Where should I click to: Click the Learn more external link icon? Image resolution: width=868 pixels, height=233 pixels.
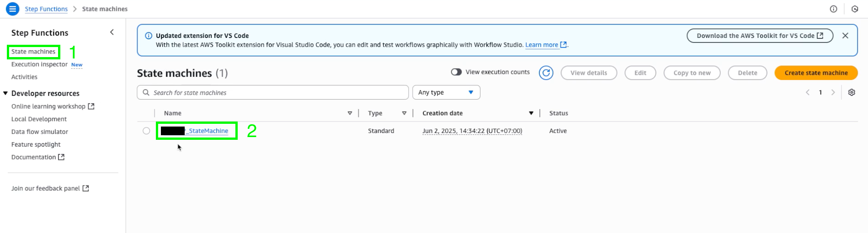point(564,45)
